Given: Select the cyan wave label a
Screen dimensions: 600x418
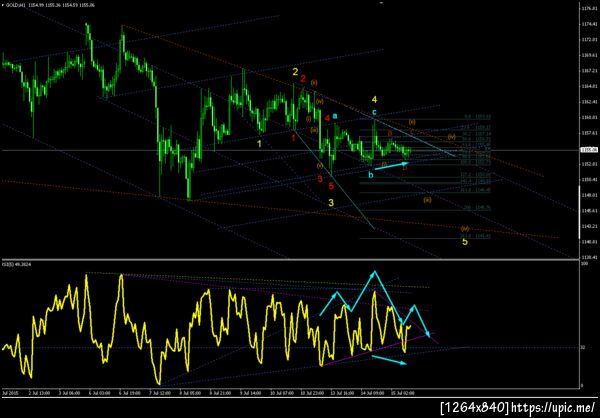Looking at the screenshot, I should click(x=335, y=115).
